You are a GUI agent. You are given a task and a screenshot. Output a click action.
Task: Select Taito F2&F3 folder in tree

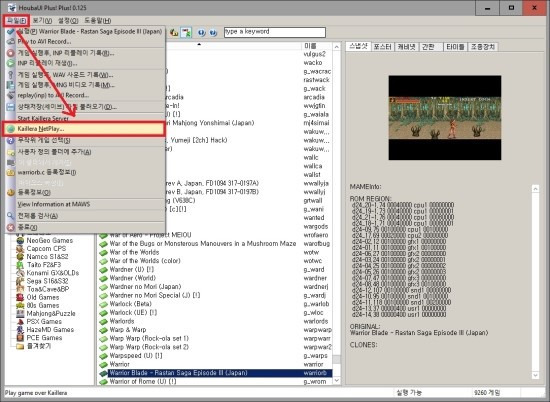(x=43, y=264)
